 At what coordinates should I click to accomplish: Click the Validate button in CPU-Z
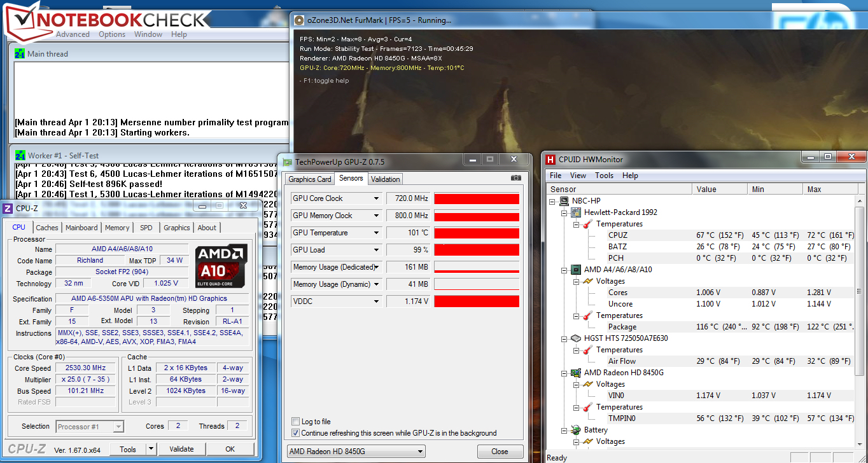click(x=181, y=449)
